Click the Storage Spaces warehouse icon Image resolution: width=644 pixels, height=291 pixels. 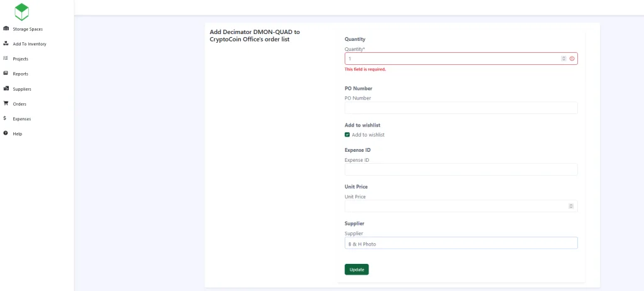tap(6, 29)
